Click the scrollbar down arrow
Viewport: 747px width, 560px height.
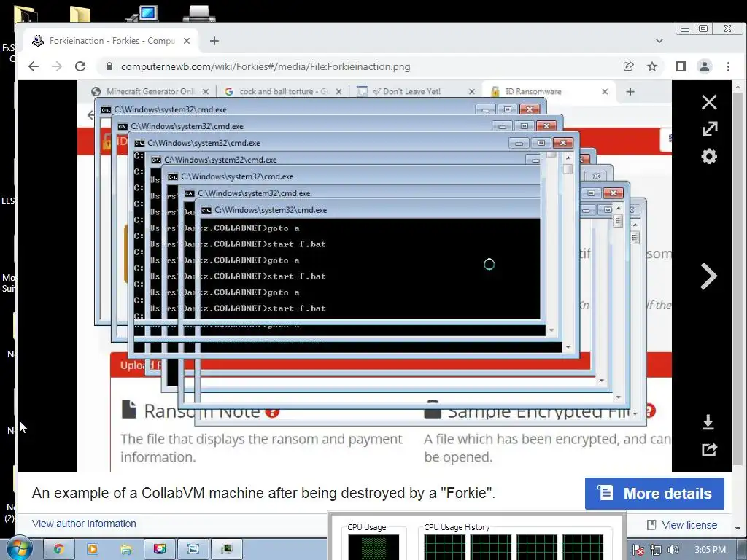[x=738, y=528]
